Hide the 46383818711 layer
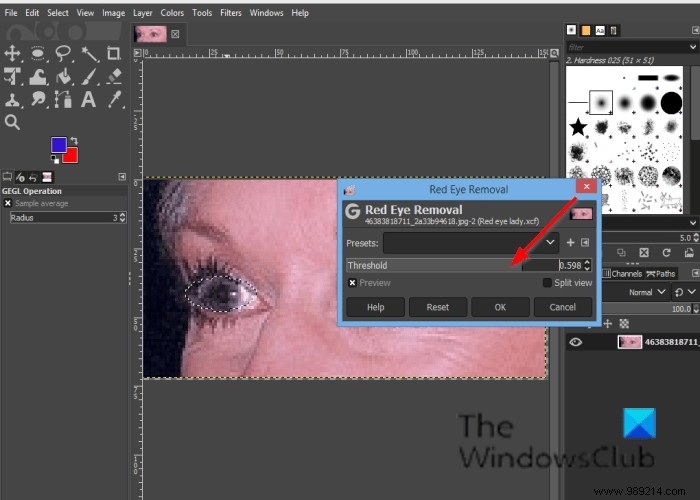Screen dimensions: 700x500 pyautogui.click(x=575, y=342)
